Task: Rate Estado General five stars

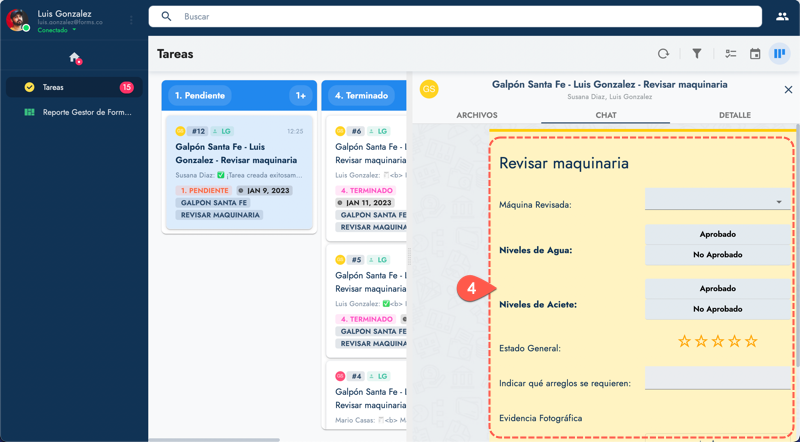Action: pyautogui.click(x=751, y=341)
